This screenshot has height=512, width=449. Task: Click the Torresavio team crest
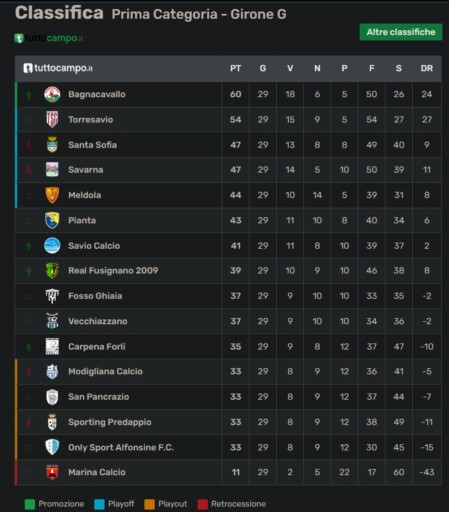point(52,120)
